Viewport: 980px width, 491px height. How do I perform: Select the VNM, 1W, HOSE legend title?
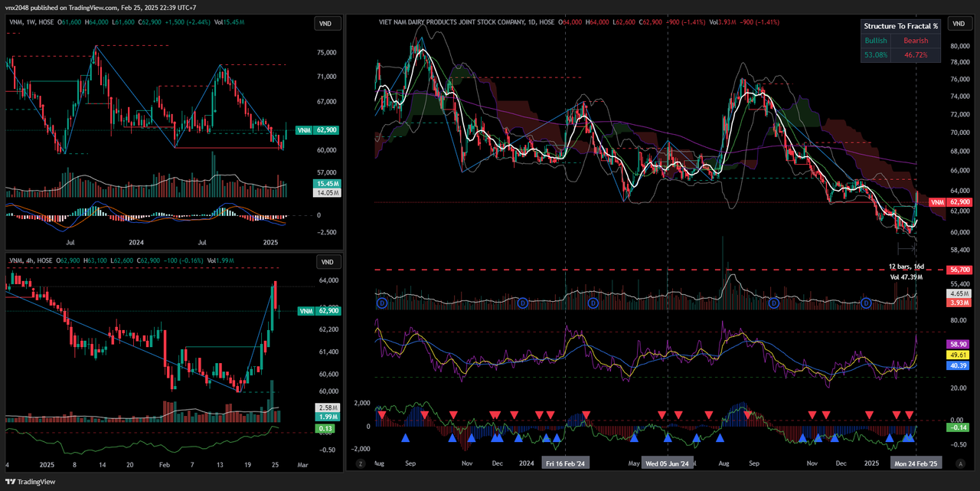[x=30, y=24]
